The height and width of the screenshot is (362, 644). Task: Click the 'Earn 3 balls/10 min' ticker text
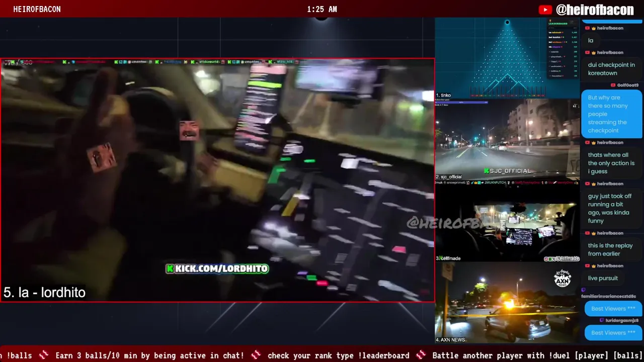[x=149, y=355]
